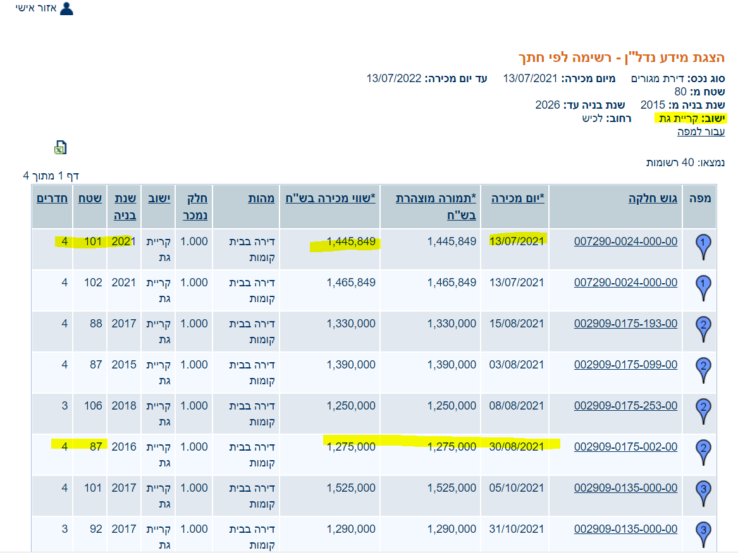Open parcel link 002909-0175-253-00
This screenshot has height=560, width=738.
pos(625,406)
